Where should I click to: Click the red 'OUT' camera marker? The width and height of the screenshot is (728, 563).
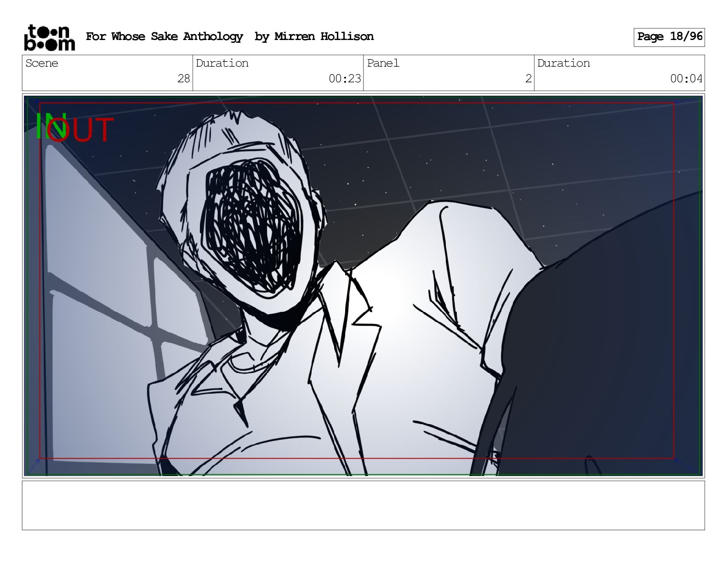point(80,130)
